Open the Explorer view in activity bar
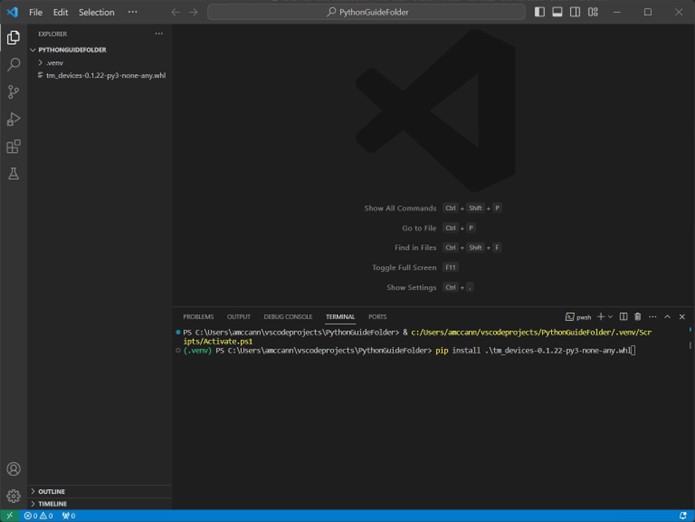Viewport: 695px width, 522px height. pos(13,38)
